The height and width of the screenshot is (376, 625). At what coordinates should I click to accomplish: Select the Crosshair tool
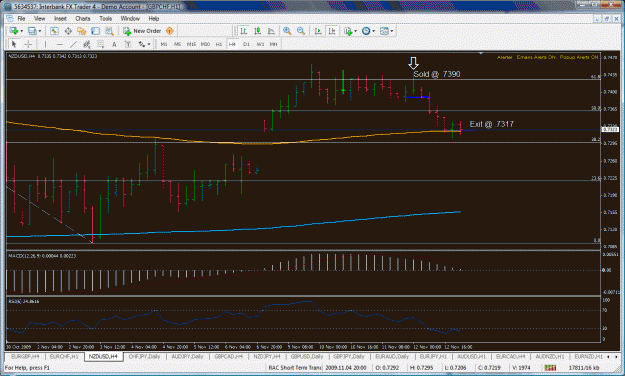(28, 44)
